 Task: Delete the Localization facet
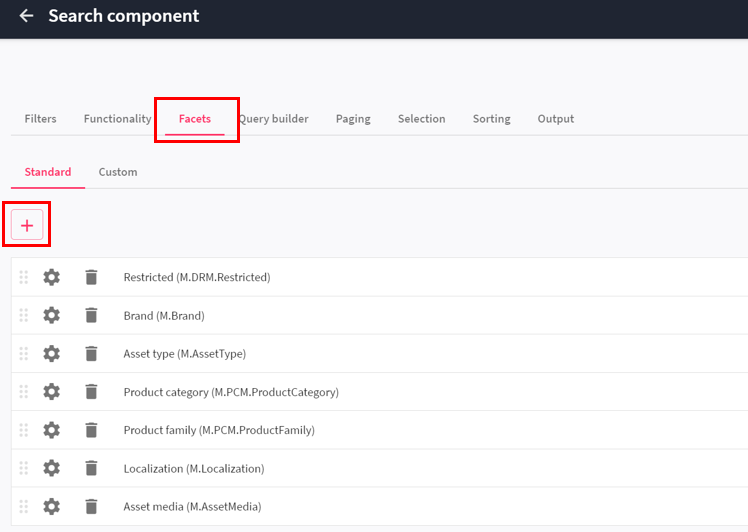coord(91,468)
